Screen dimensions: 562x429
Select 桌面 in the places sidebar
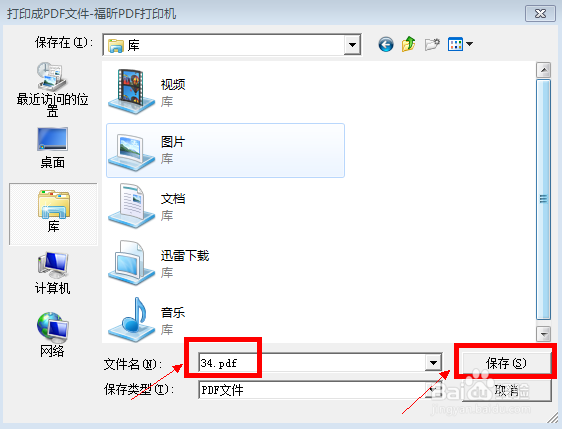point(52,148)
